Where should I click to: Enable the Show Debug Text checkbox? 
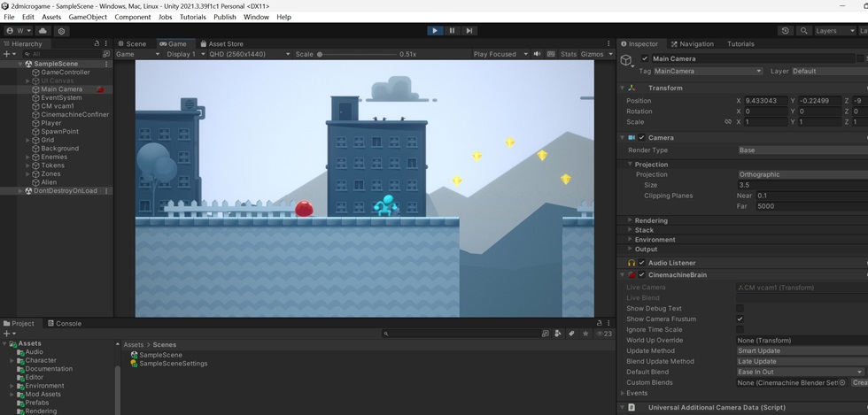click(x=740, y=309)
